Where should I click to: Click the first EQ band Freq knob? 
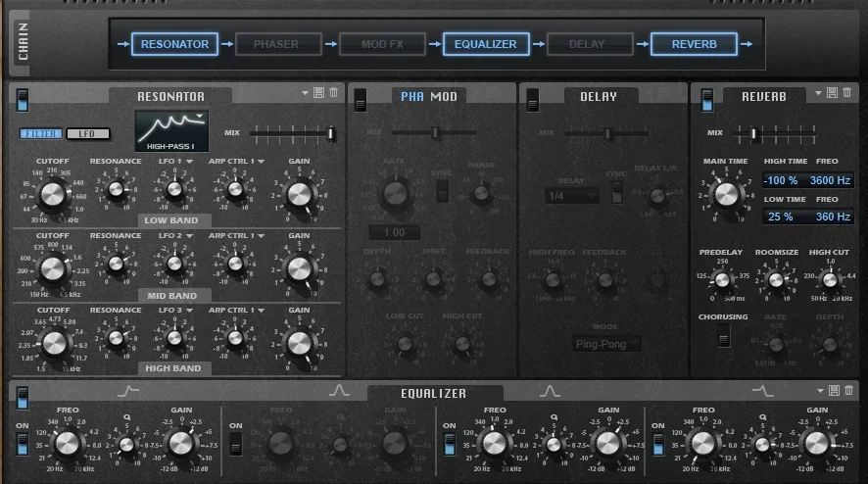point(68,444)
